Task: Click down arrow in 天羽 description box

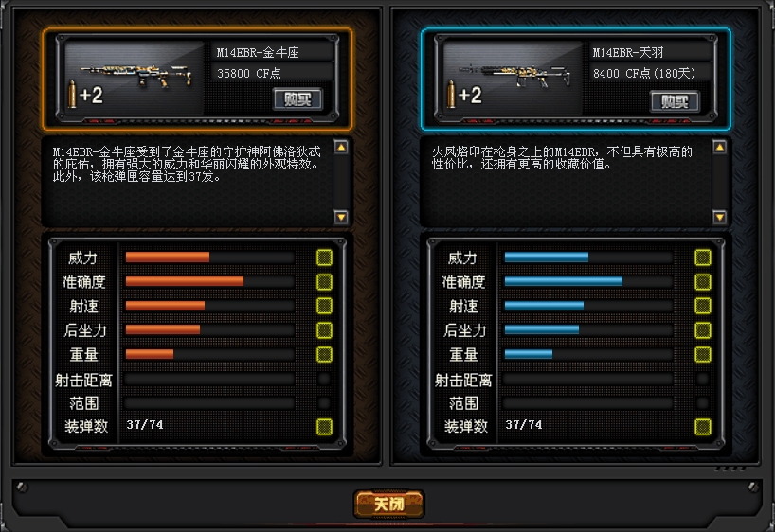Action: [720, 217]
